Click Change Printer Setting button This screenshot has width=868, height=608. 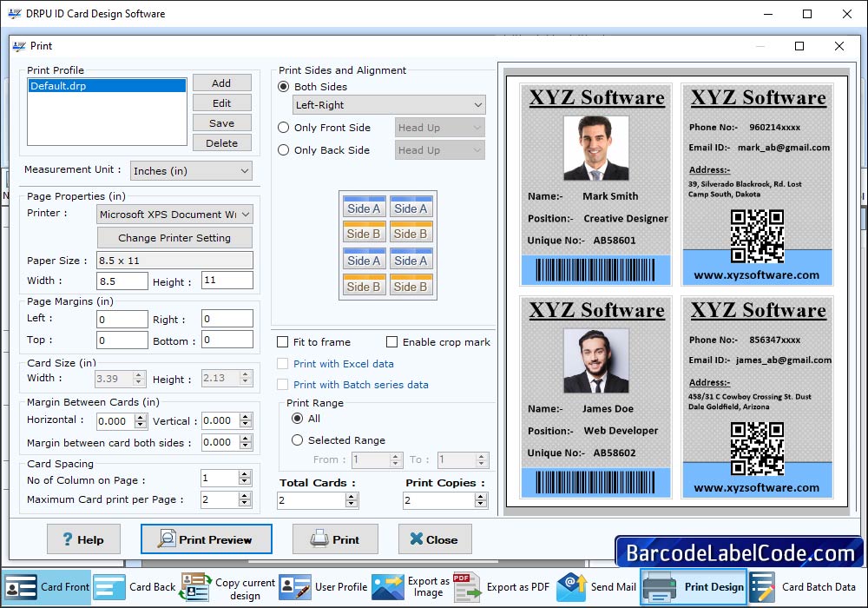pos(174,237)
